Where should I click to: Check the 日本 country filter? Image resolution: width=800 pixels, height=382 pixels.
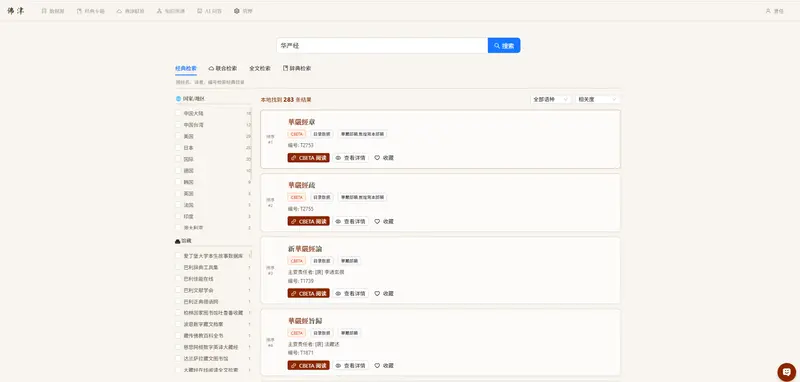pos(178,148)
